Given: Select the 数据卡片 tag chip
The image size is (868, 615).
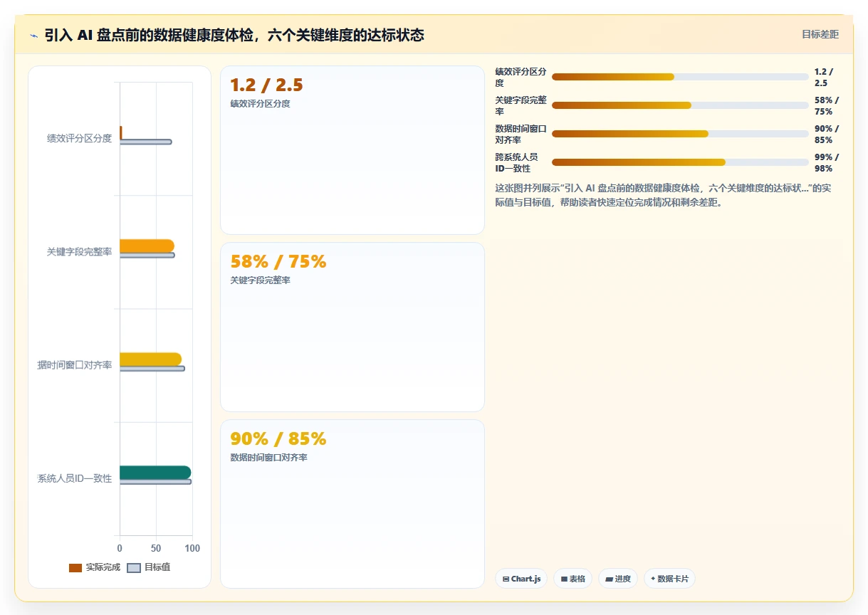Looking at the screenshot, I should pos(669,579).
